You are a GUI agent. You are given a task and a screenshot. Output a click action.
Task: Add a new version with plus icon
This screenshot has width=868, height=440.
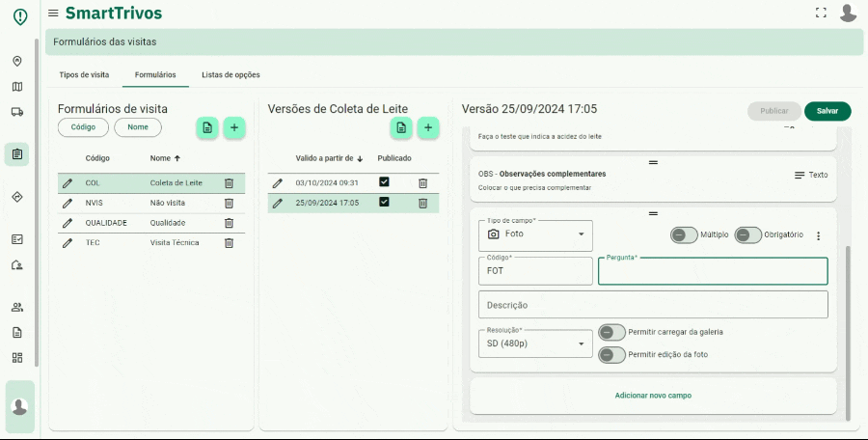428,128
